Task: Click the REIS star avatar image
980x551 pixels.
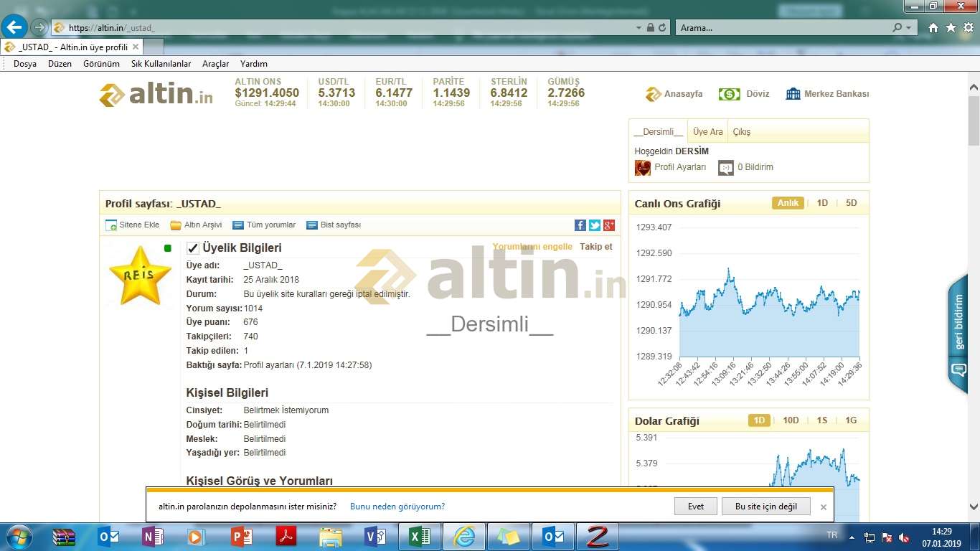Action: (140, 275)
